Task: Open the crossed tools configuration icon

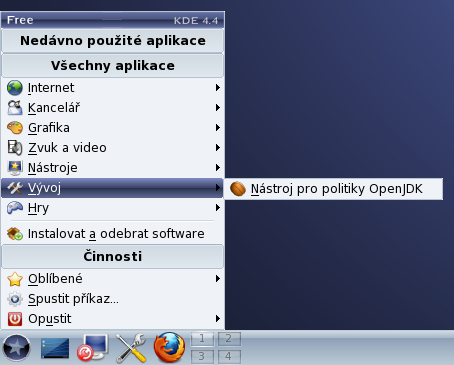Action: [131, 348]
